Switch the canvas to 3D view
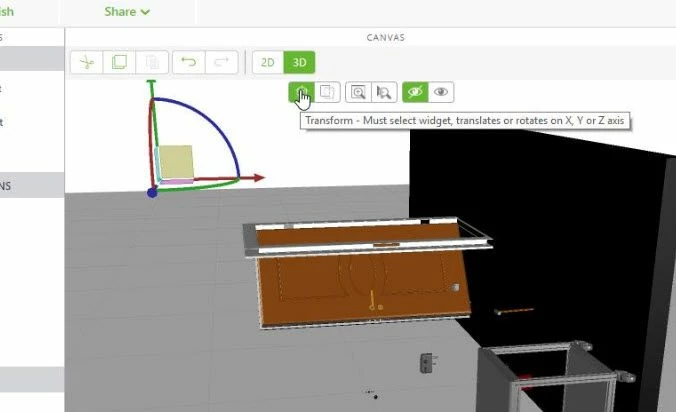The width and height of the screenshot is (676, 412). (x=299, y=62)
